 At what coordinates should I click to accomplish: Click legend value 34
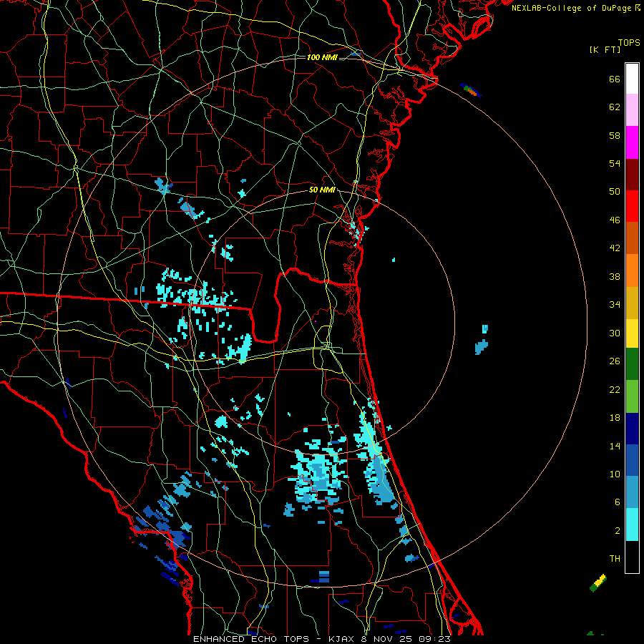pyautogui.click(x=615, y=305)
